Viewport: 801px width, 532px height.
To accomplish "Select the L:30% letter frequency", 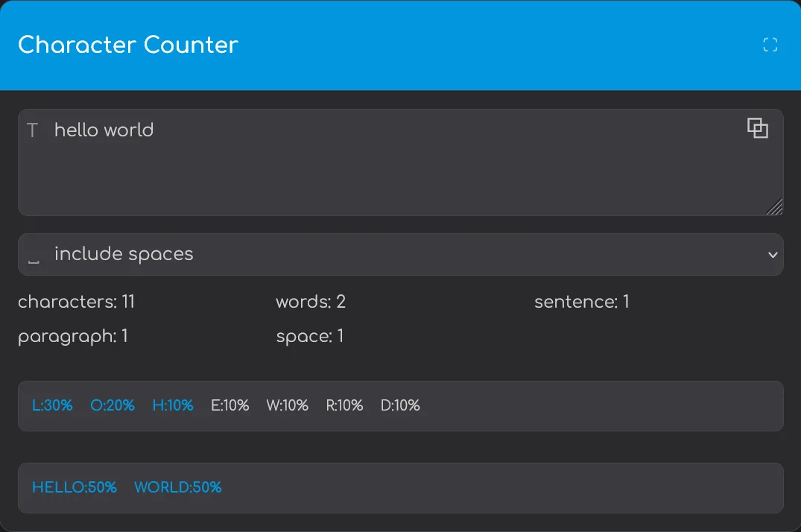I will 52,405.
